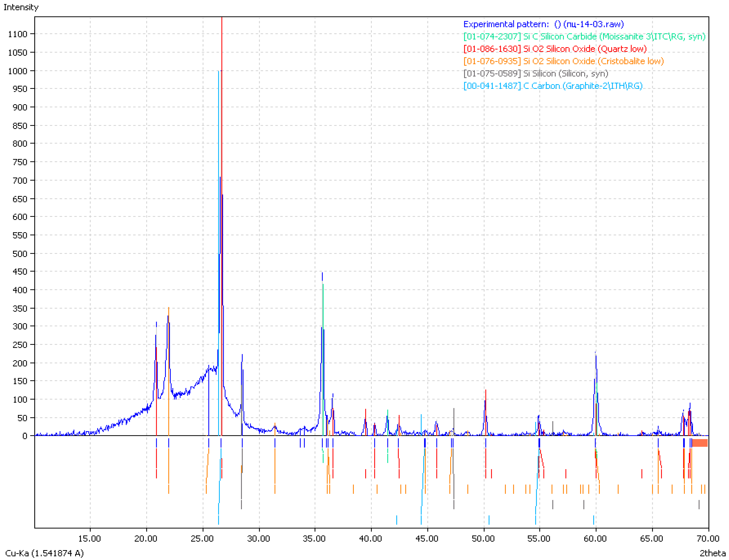Select the Silicon syn legend entry
729x560 pixels.
(x=536, y=74)
